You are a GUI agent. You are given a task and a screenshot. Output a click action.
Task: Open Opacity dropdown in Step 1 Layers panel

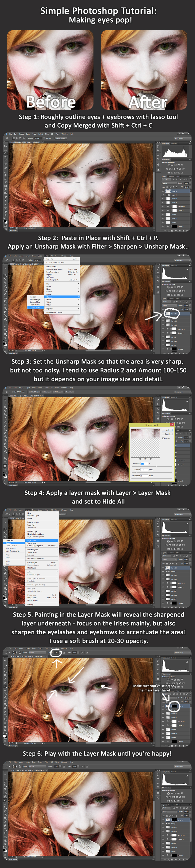tap(190, 183)
